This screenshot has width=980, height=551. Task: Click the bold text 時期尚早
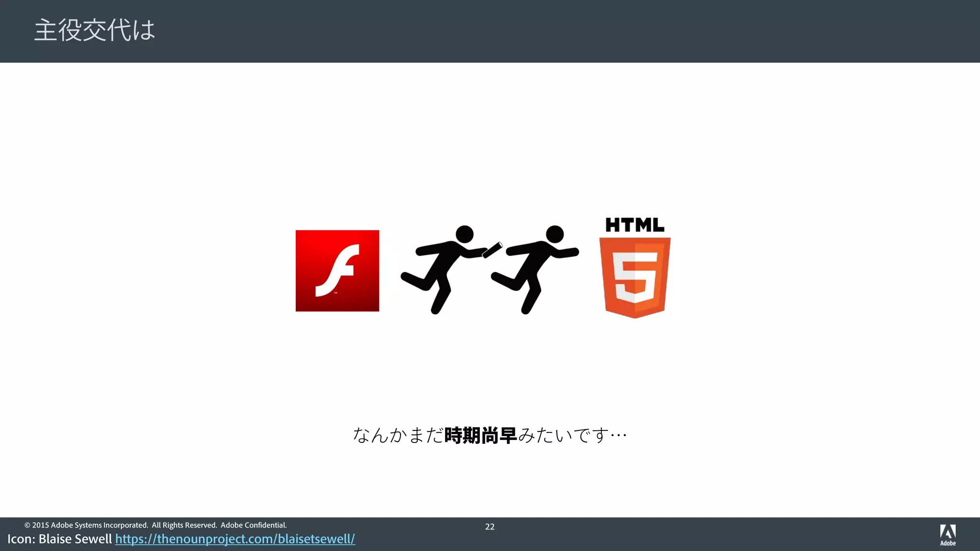[x=480, y=435]
